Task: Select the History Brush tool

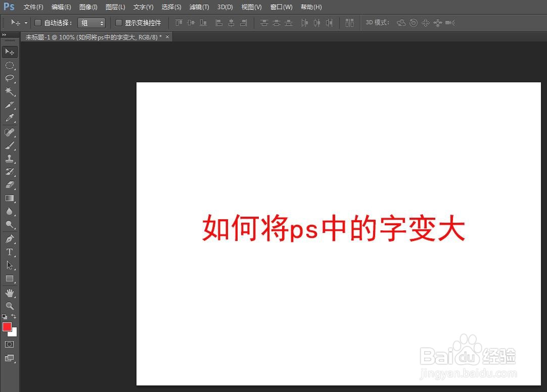Action: [x=10, y=171]
